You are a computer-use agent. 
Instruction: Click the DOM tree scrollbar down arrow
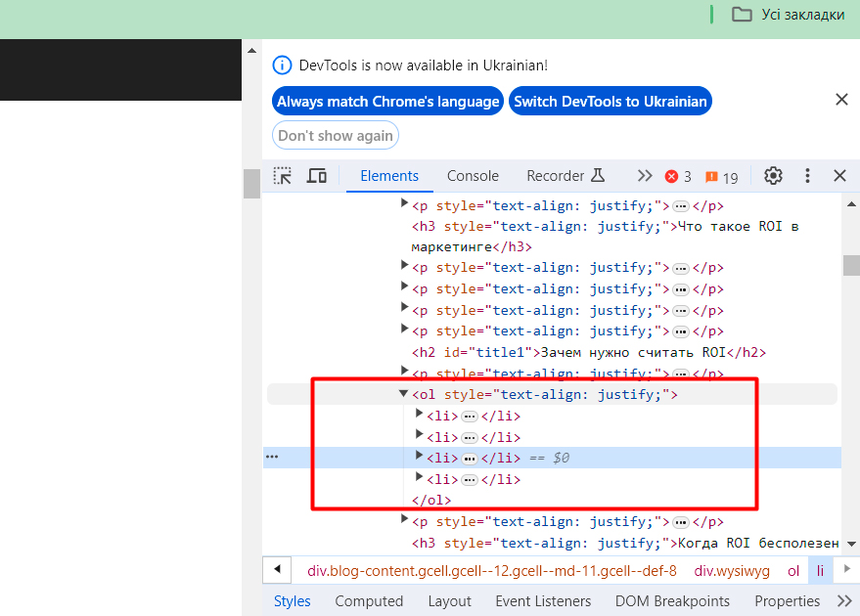click(x=851, y=545)
